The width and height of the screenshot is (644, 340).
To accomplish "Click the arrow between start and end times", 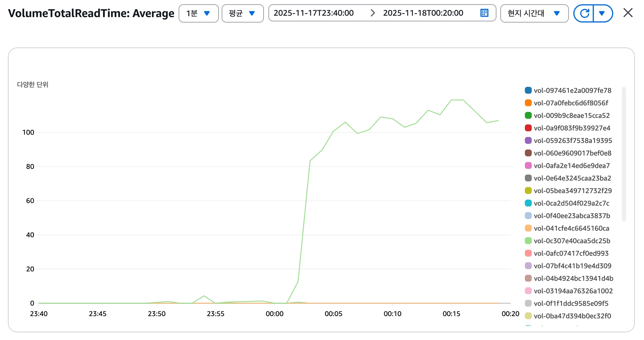I will (373, 13).
